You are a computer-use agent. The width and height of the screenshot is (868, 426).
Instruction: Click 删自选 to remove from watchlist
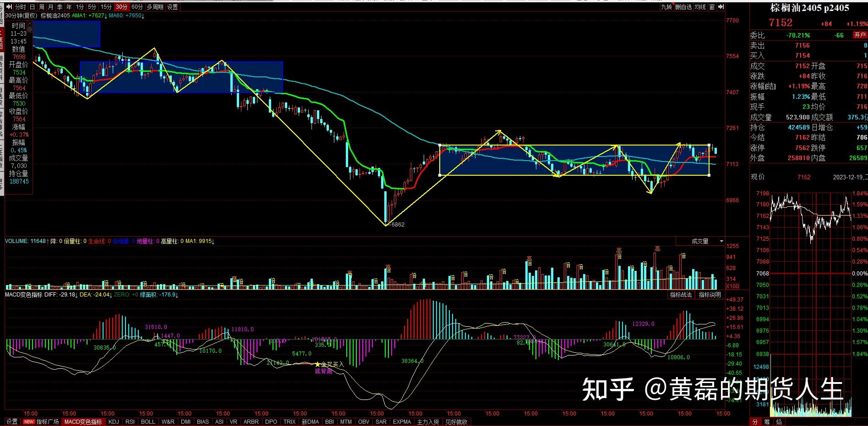683,7
